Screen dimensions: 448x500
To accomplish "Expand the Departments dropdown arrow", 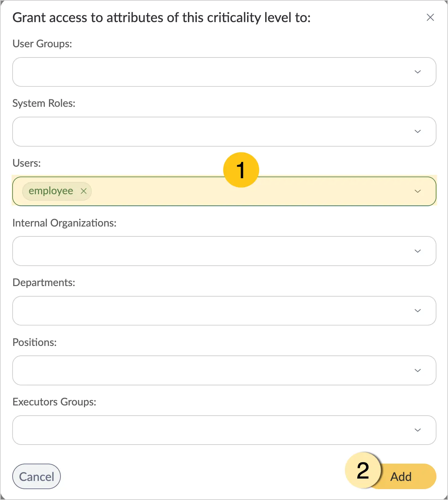I will 418,311.
